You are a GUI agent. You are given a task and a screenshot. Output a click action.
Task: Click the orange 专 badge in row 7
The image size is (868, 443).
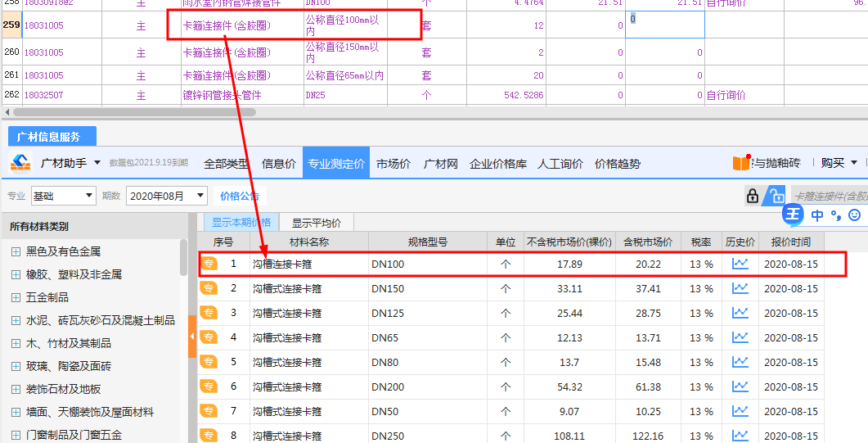coord(209,411)
